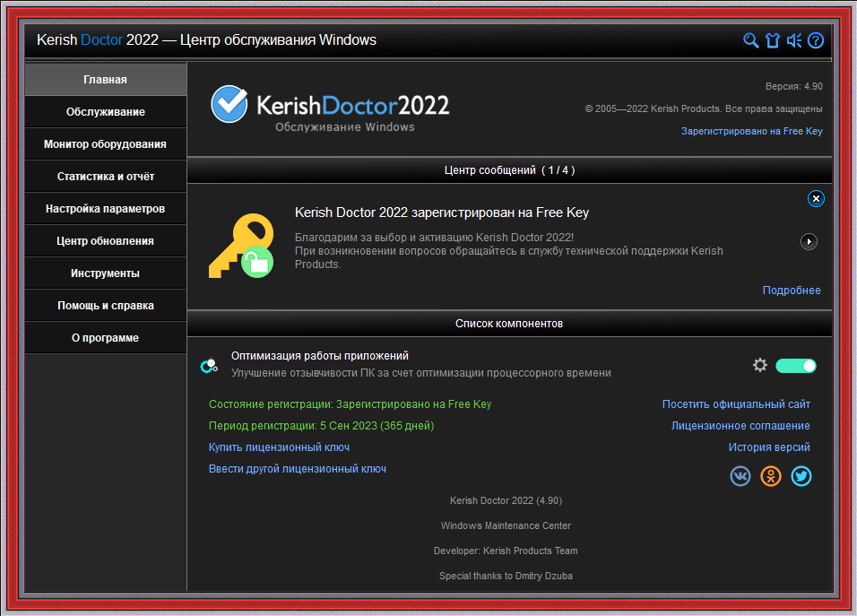Toggle application optimization switch off
This screenshot has height=616, width=857.
click(796, 366)
